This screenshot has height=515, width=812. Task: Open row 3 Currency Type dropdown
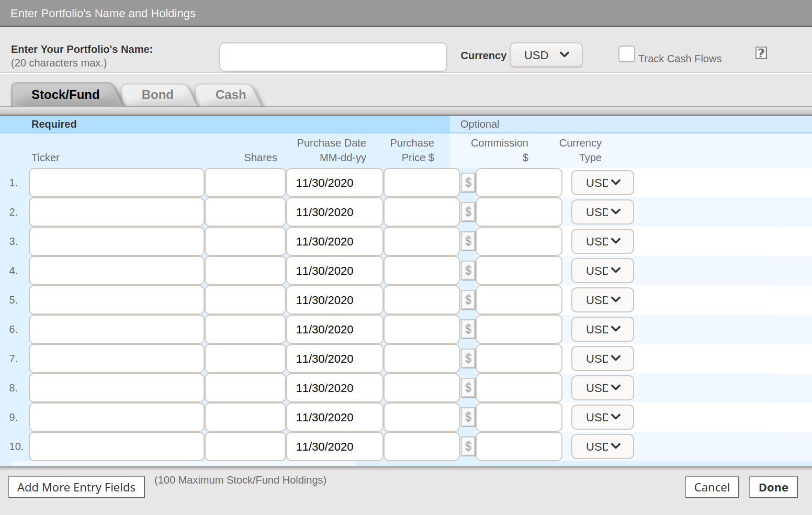(603, 241)
